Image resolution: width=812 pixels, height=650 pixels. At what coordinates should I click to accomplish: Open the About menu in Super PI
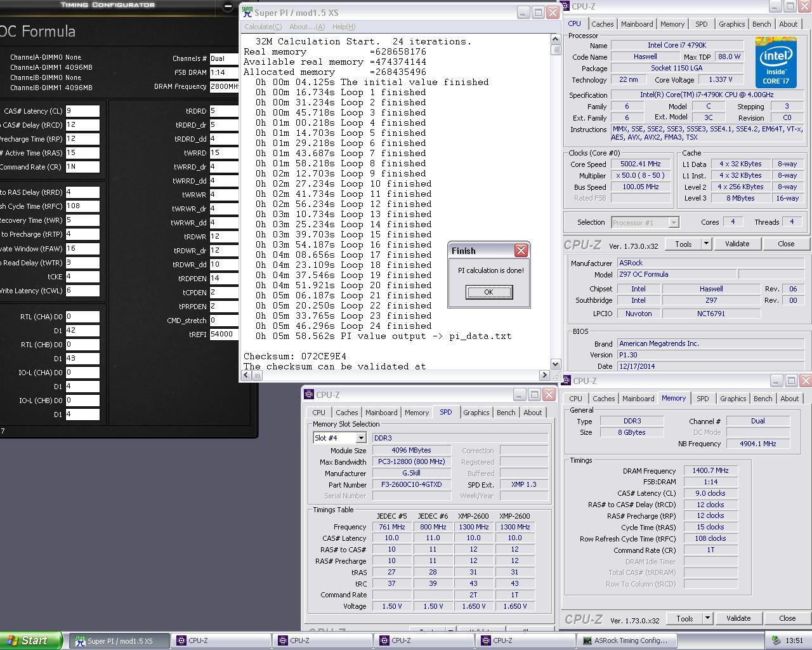pos(306,27)
